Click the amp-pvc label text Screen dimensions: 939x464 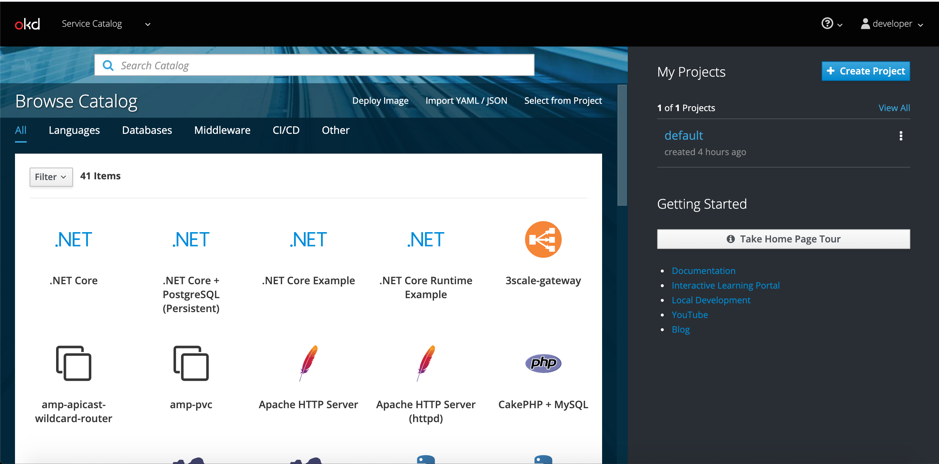[x=191, y=404]
